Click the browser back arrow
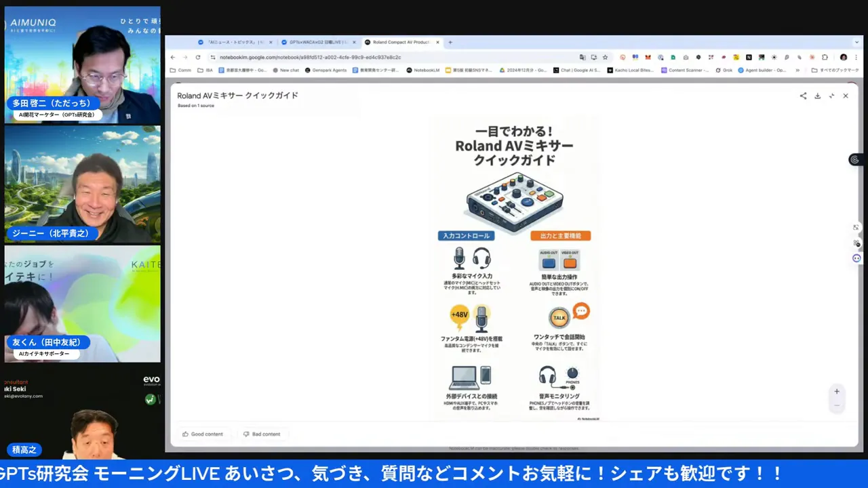 (x=173, y=57)
